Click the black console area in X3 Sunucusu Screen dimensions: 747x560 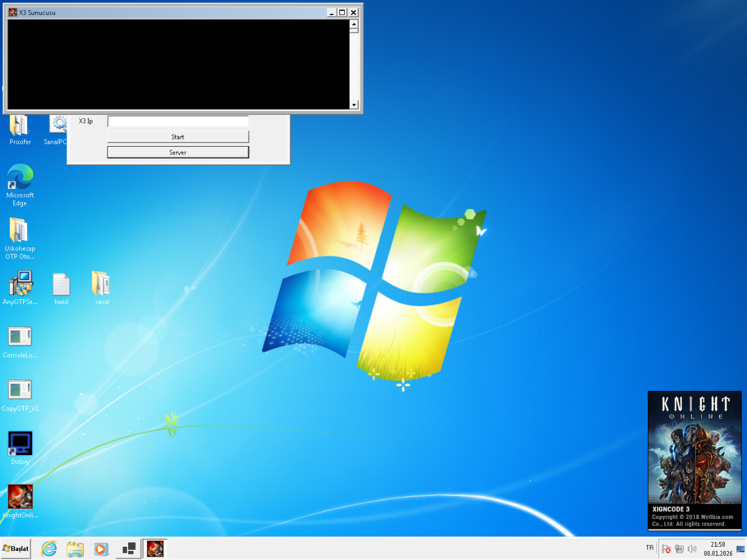[x=178, y=64]
